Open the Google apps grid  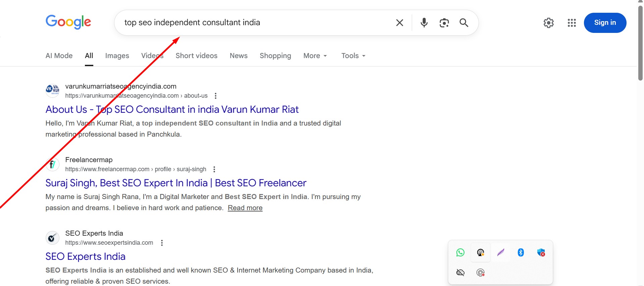(572, 23)
